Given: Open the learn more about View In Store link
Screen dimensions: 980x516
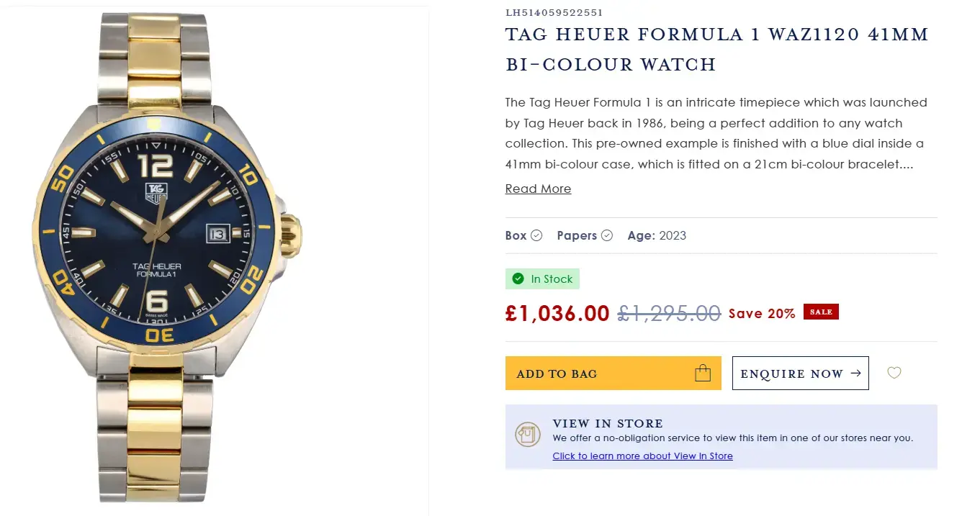Looking at the screenshot, I should click(x=642, y=456).
